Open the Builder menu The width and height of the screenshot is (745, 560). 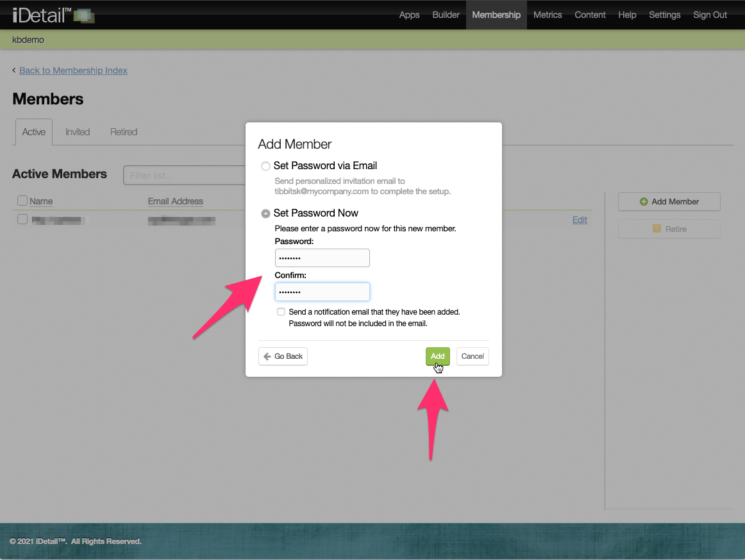[446, 15]
